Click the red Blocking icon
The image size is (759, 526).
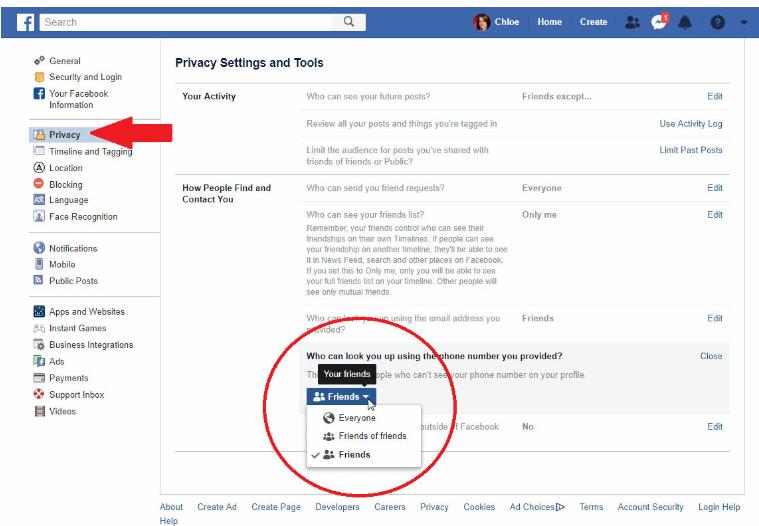coord(39,183)
